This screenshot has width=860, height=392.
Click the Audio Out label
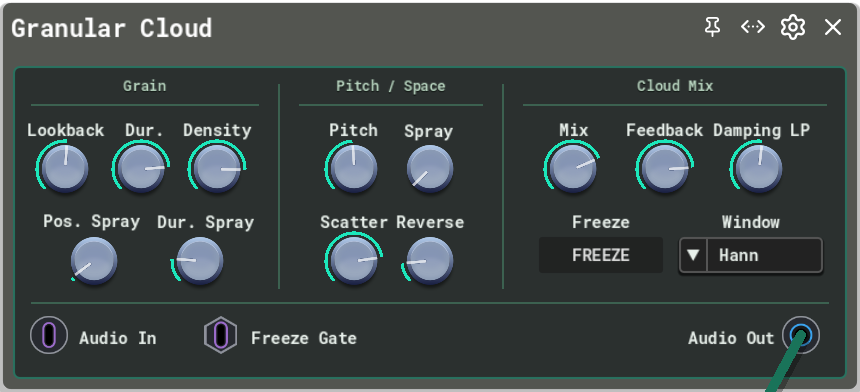(731, 338)
